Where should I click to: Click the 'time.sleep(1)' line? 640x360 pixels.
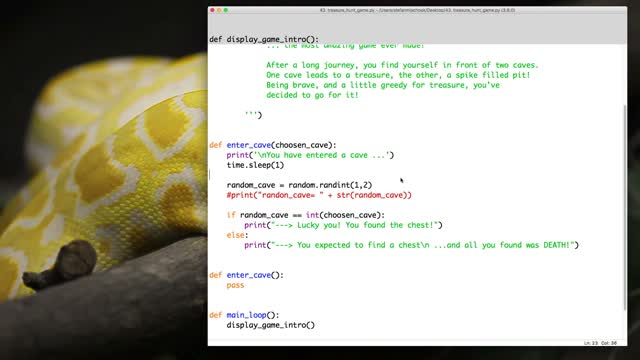(x=255, y=165)
